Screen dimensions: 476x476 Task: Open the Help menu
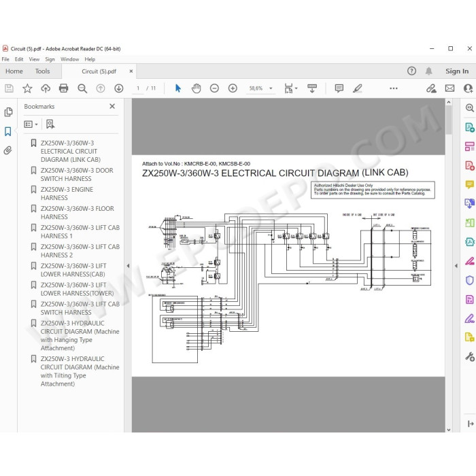[x=90, y=59]
